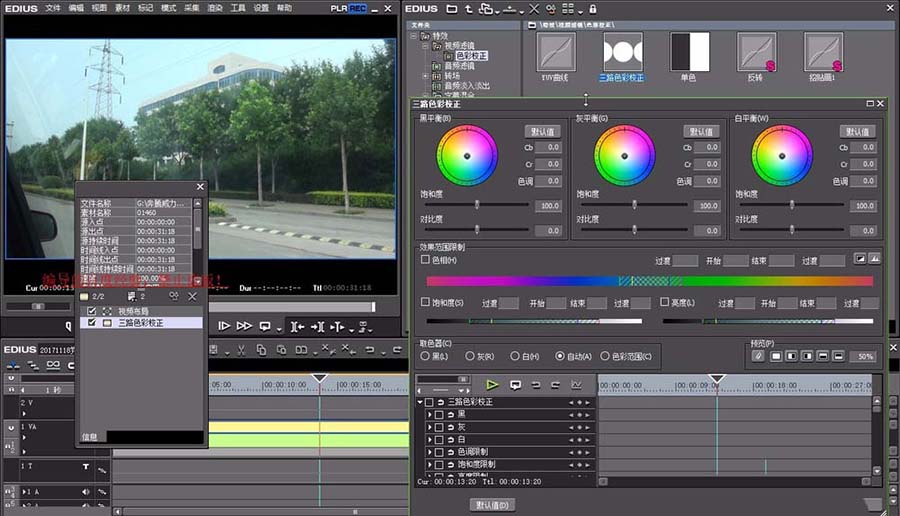Select the full-frame preview mode icon
This screenshot has height=516, width=900.
(776, 356)
